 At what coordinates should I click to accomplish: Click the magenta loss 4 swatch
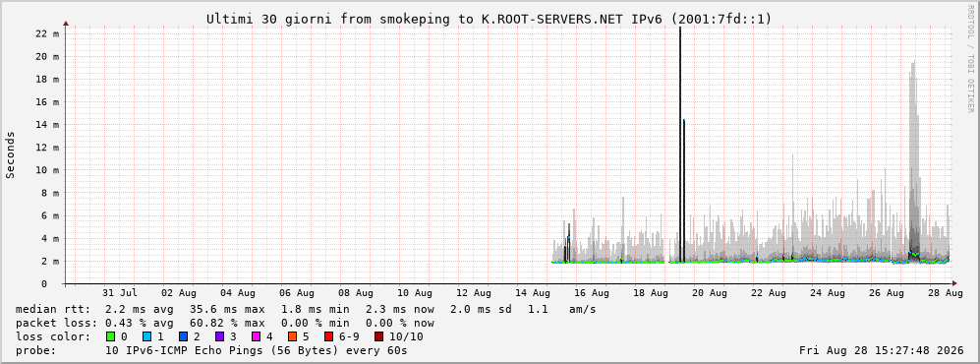click(256, 336)
